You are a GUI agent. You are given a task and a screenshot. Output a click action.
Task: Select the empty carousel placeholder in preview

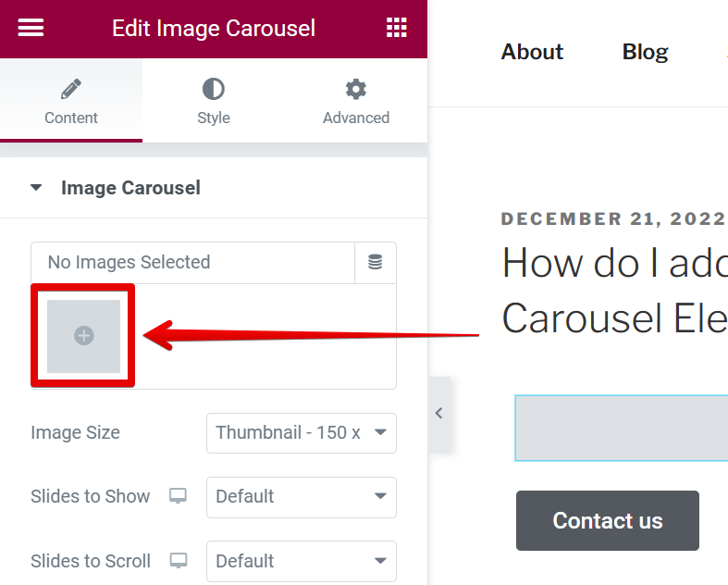[622, 428]
